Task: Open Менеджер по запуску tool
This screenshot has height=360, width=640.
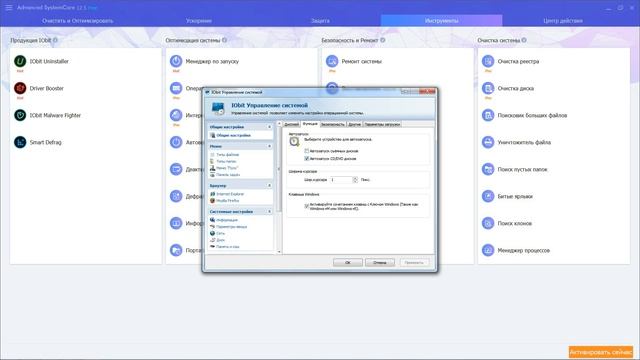Action: (204, 61)
